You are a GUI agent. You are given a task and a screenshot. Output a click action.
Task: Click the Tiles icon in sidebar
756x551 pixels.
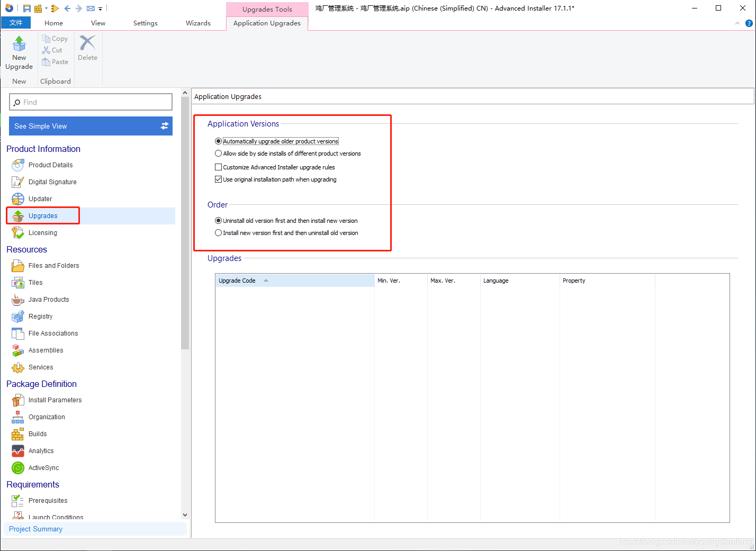click(18, 283)
